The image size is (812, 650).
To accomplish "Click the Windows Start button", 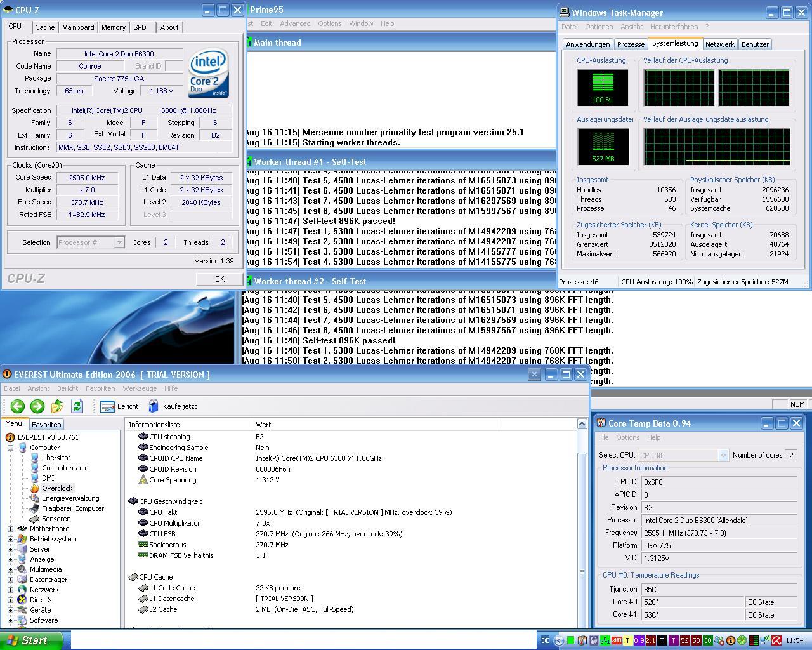I will point(31,640).
